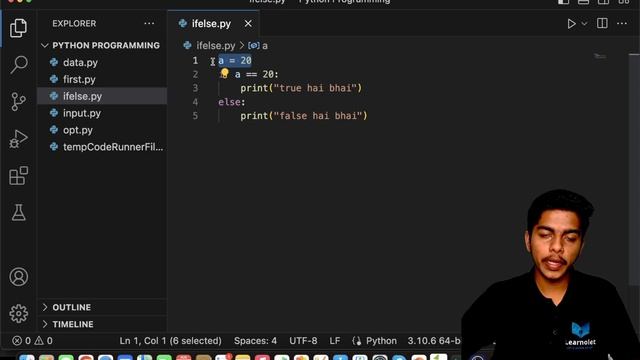Run the Python file with play button
The height and width of the screenshot is (360, 640).
point(571,24)
